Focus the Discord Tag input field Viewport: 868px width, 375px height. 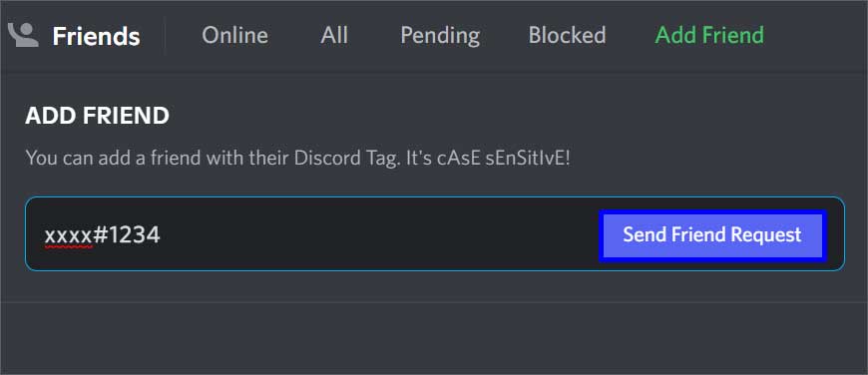(435, 234)
